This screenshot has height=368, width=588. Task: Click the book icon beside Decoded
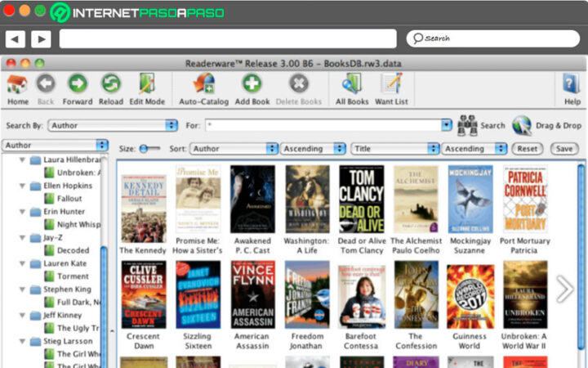49,250
